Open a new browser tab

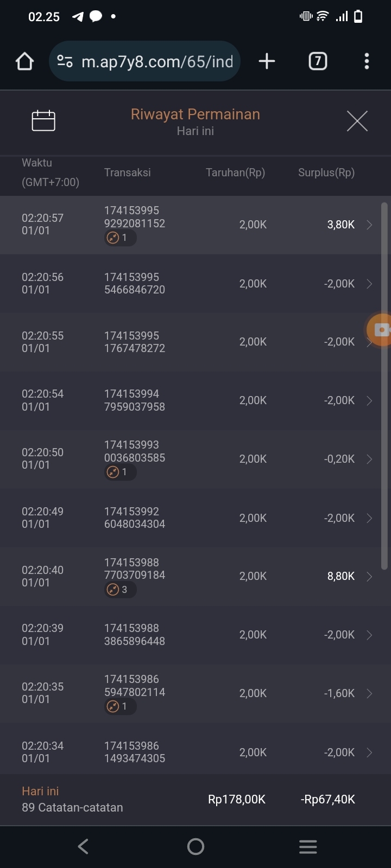coord(267,61)
